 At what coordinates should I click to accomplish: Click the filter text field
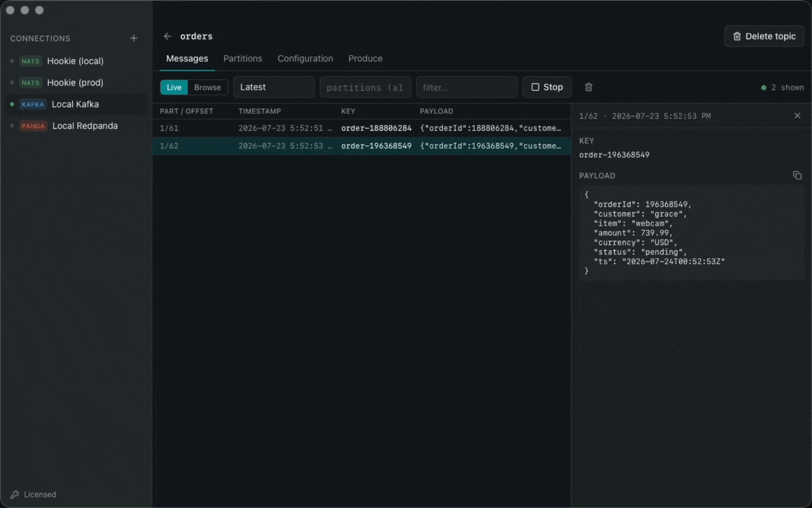point(467,87)
